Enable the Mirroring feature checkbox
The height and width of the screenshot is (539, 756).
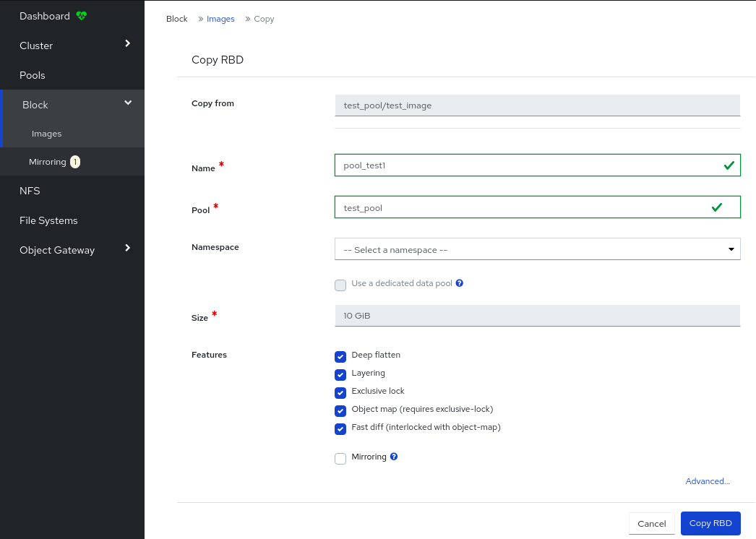pos(340,458)
